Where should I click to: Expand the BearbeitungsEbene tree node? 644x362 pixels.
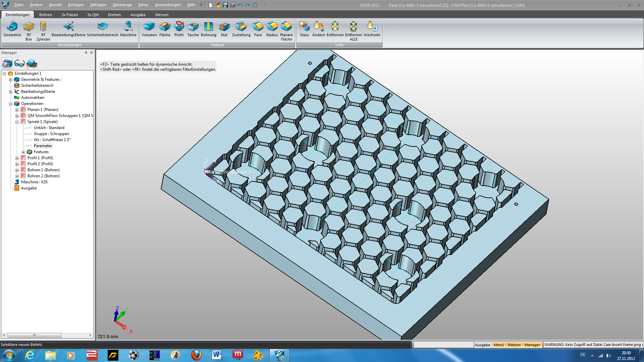(x=10, y=92)
